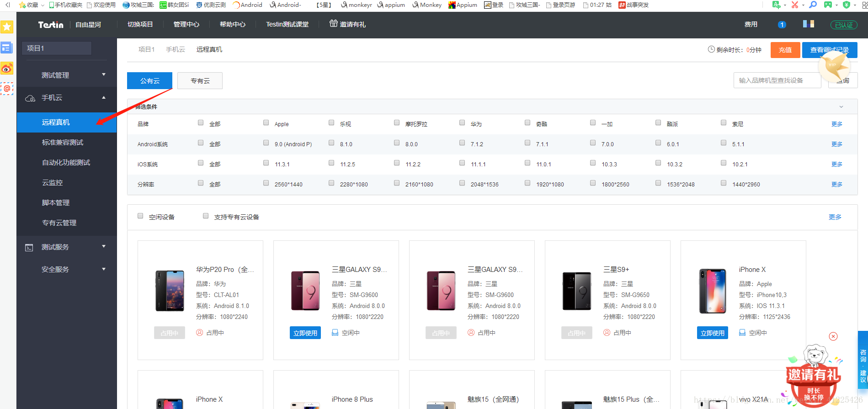
Task: Open 切换项目 in top navigation
Action: coord(140,24)
